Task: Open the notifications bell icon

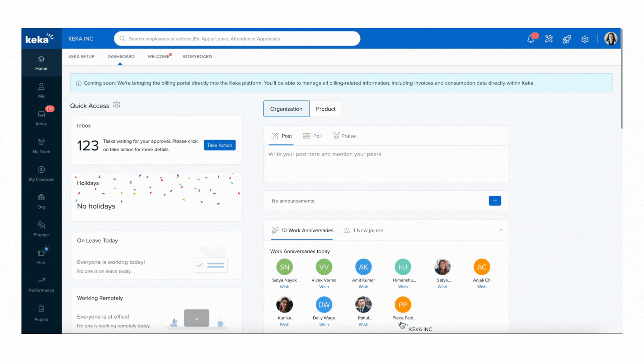Action: coord(531,39)
